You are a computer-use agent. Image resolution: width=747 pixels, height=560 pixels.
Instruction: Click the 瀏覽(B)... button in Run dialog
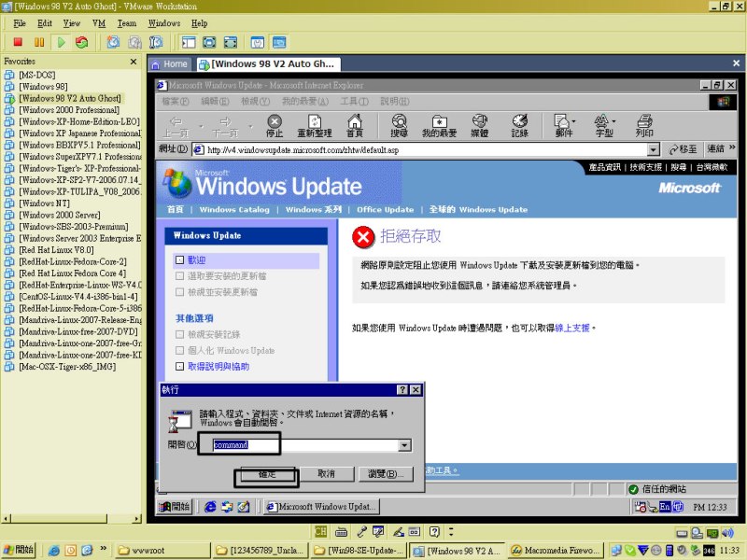(386, 474)
